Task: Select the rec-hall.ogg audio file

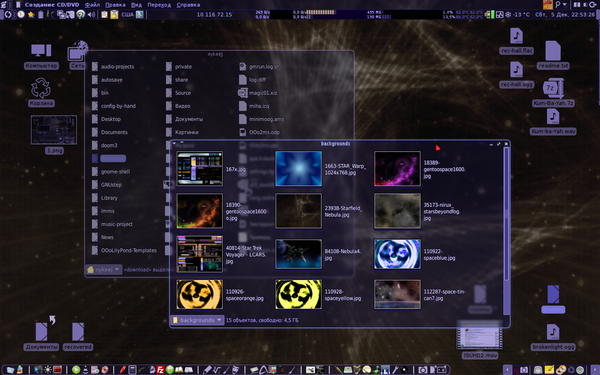Action: pos(516,75)
